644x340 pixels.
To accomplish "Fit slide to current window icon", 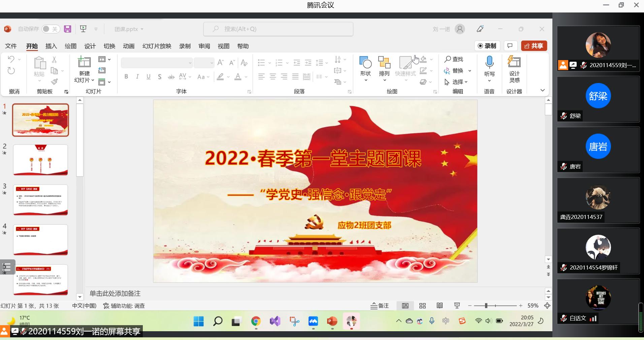I will (547, 306).
